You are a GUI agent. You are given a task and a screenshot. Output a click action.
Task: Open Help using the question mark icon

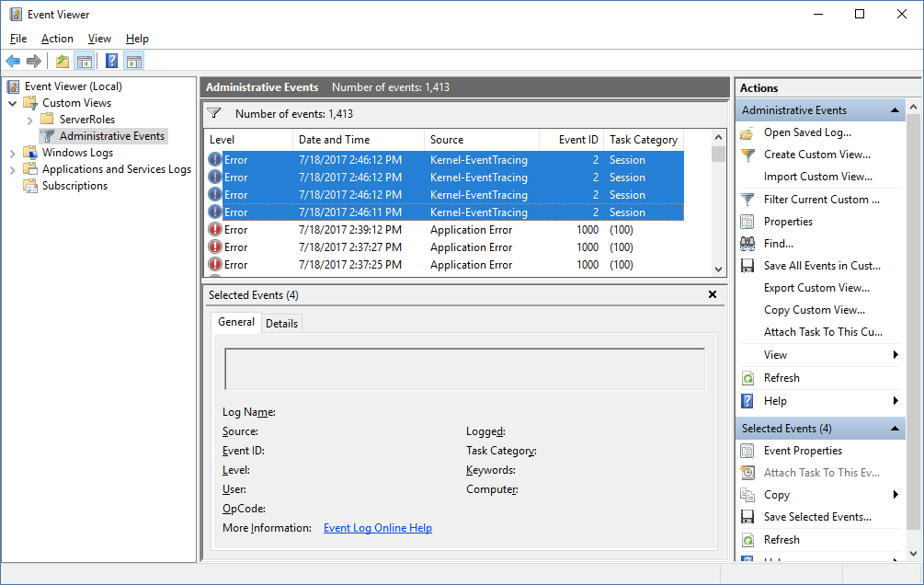tap(111, 61)
